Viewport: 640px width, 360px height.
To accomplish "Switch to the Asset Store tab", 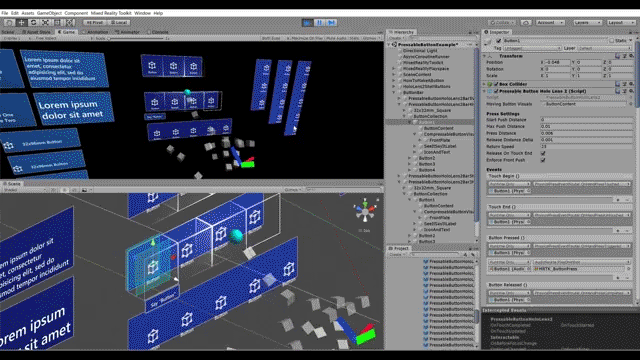I will click(x=37, y=32).
